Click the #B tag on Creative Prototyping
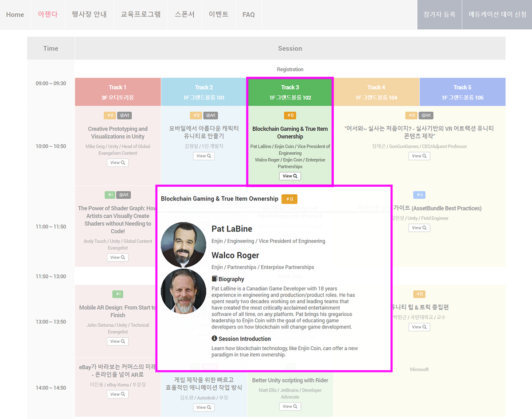This screenshot has width=532, height=419. (x=110, y=116)
